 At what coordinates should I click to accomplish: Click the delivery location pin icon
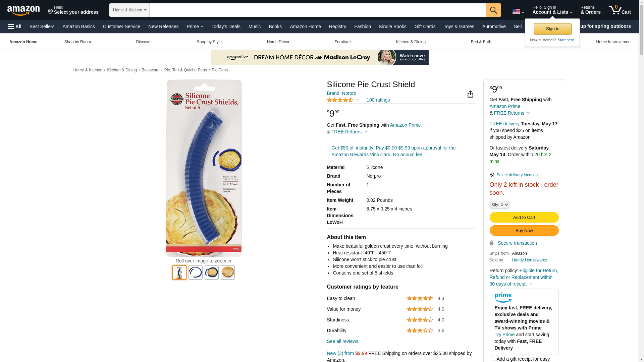coord(492,175)
